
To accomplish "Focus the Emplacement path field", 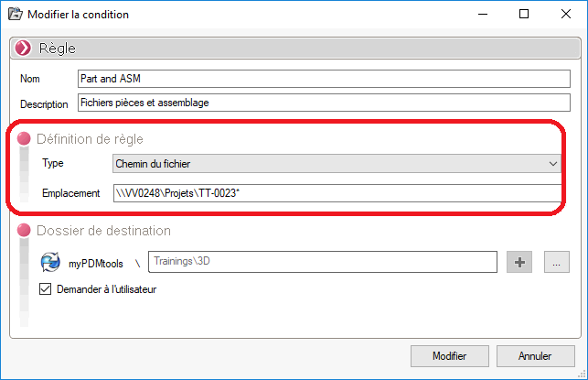I will pos(335,194).
